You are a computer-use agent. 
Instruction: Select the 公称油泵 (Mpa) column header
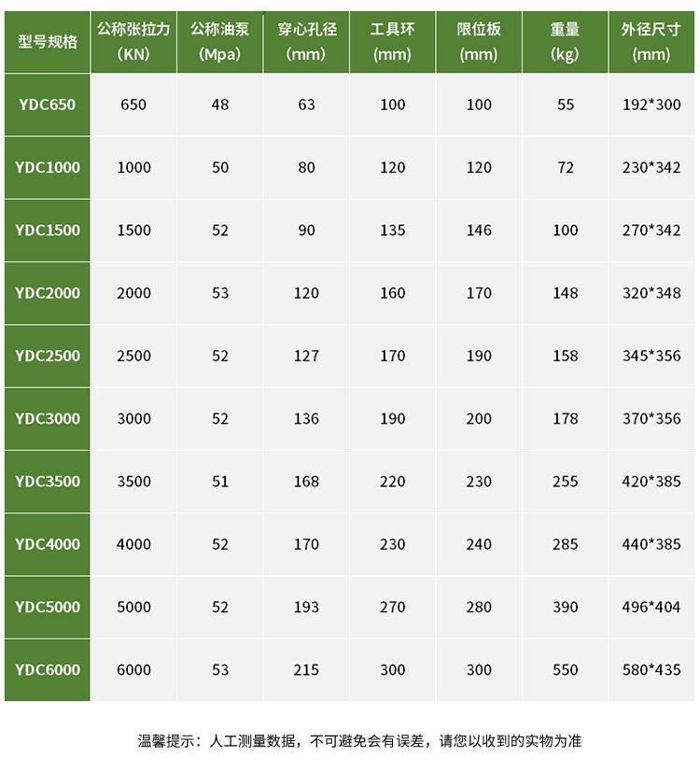coord(220,42)
